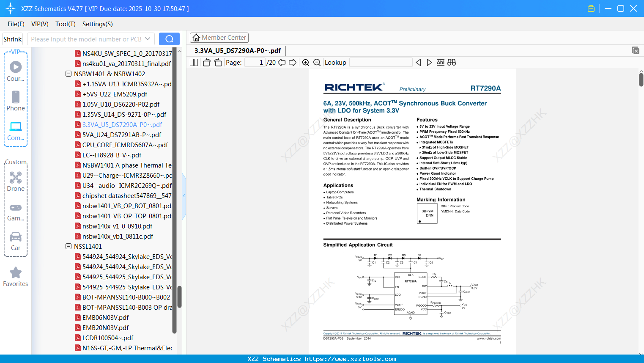Visit the xzztools.com link in status bar
This screenshot has width=644, height=363.
coord(350,359)
